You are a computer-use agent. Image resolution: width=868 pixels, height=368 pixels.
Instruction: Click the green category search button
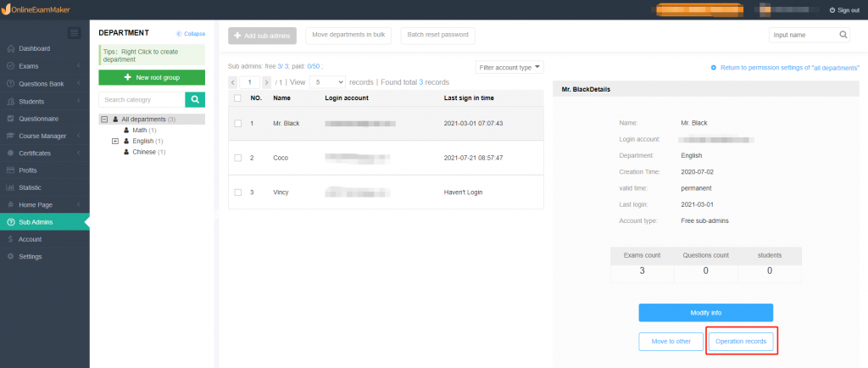pyautogui.click(x=195, y=99)
